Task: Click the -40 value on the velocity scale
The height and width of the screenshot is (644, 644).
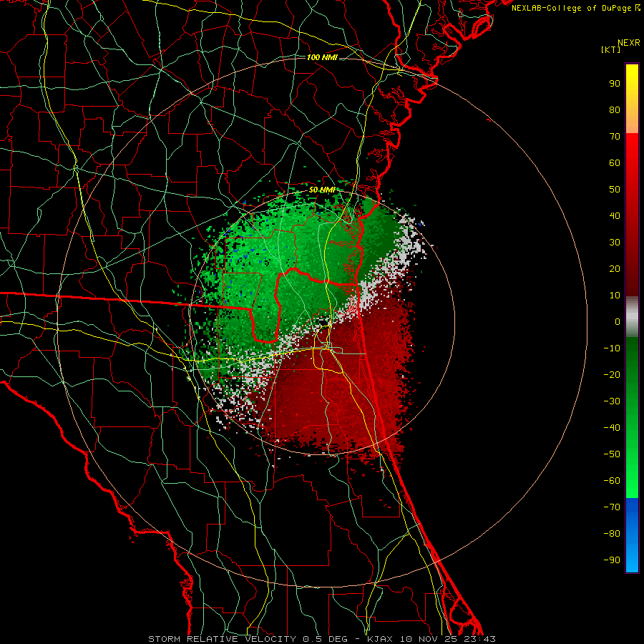Action: point(612,428)
